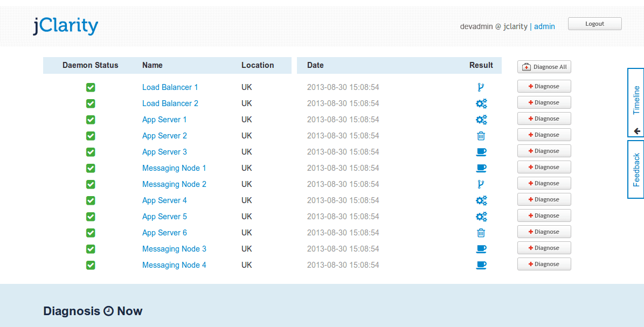644x327 pixels.
Task: Click the Logout button
Action: point(595,24)
